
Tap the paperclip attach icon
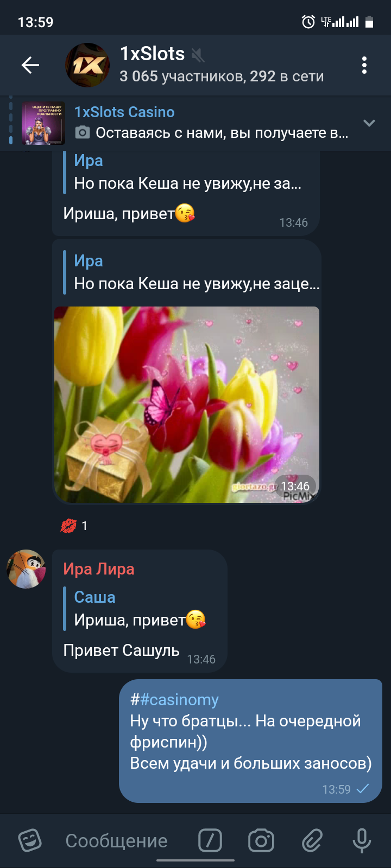(x=312, y=840)
